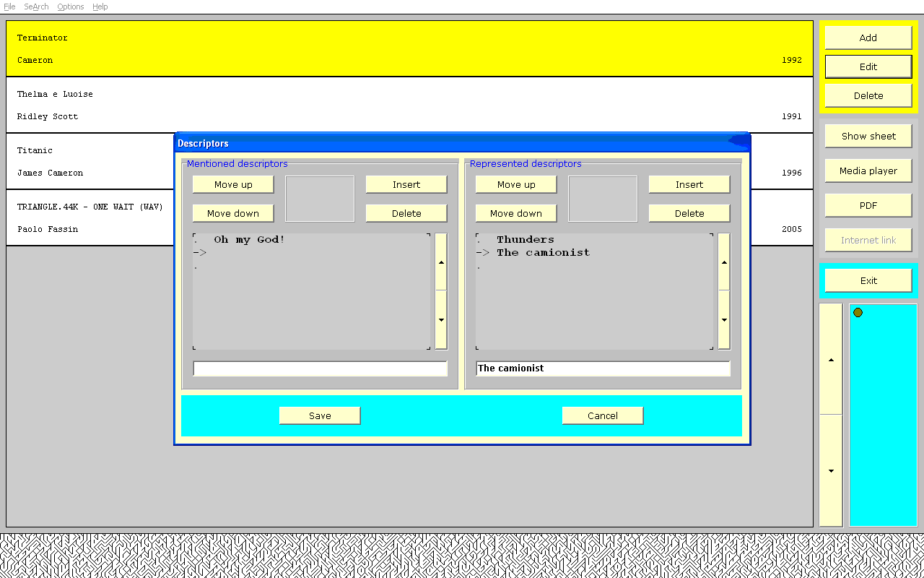Open the File menu
The width and height of the screenshot is (924, 578).
pyautogui.click(x=9, y=7)
